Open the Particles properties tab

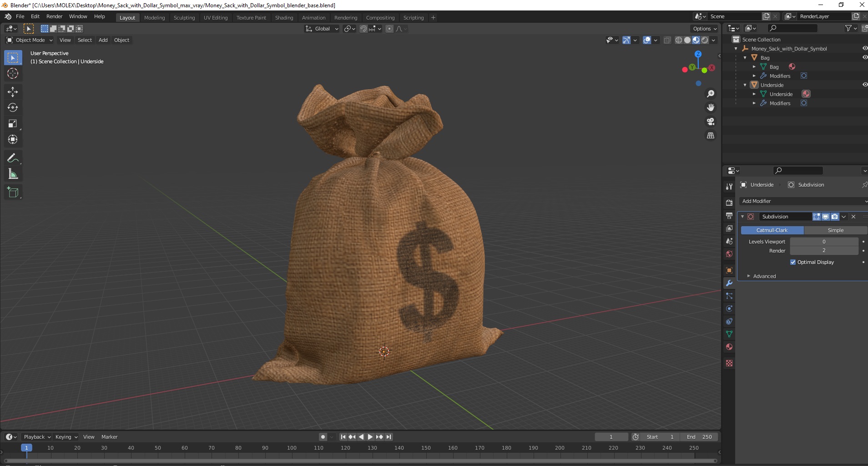tap(729, 296)
